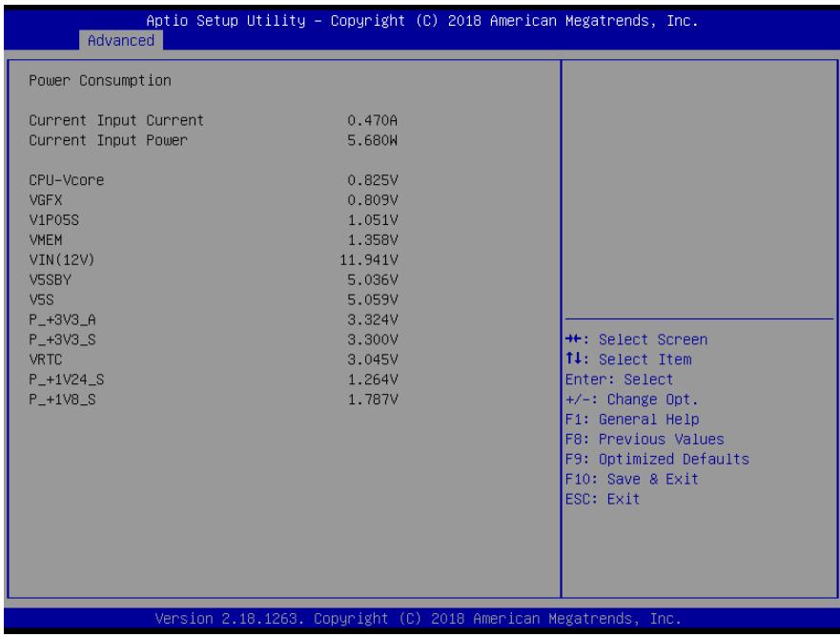Click the V5S 5.059V reading
Screen dimensions: 840x637
tap(372, 299)
